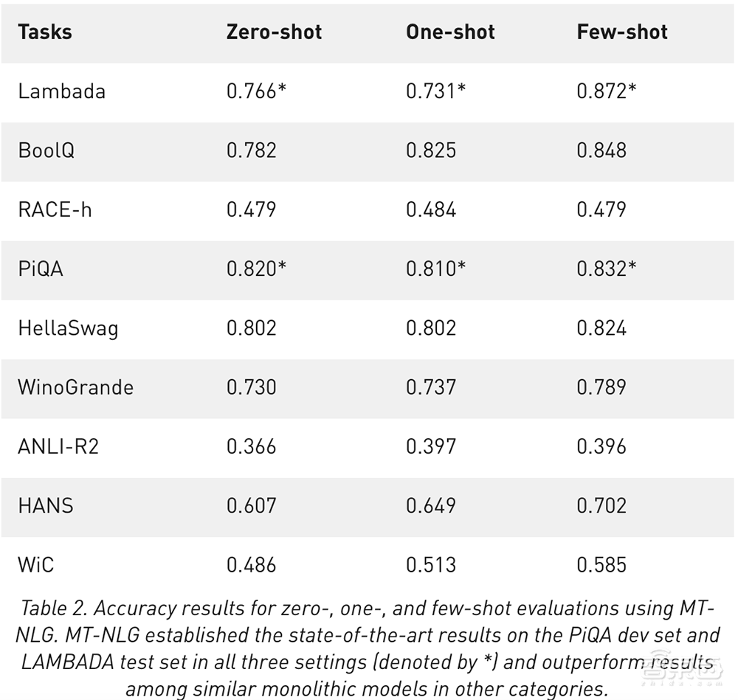Select PiQA zero-shot value 0.820*

(x=256, y=269)
